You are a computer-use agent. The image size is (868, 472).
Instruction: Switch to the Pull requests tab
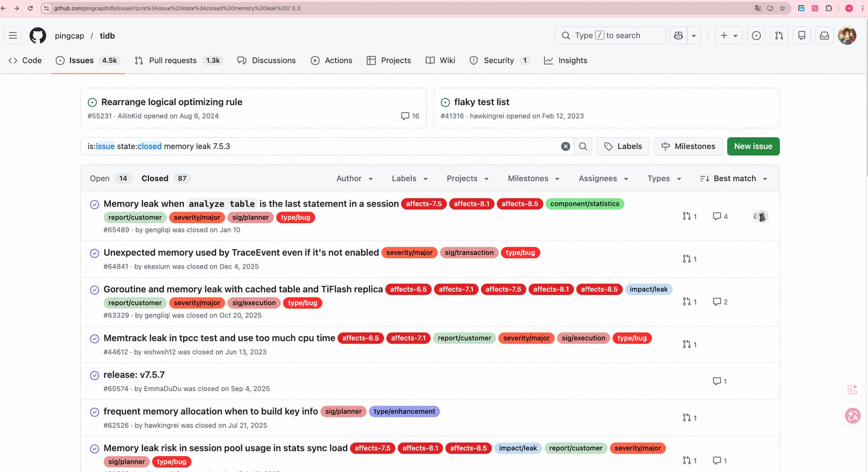(179, 61)
